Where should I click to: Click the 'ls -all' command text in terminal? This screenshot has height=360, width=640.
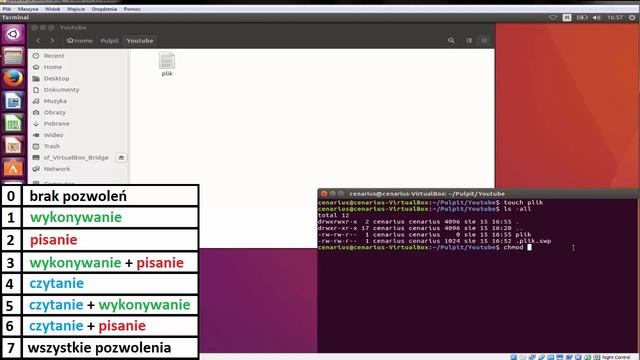pos(518,209)
